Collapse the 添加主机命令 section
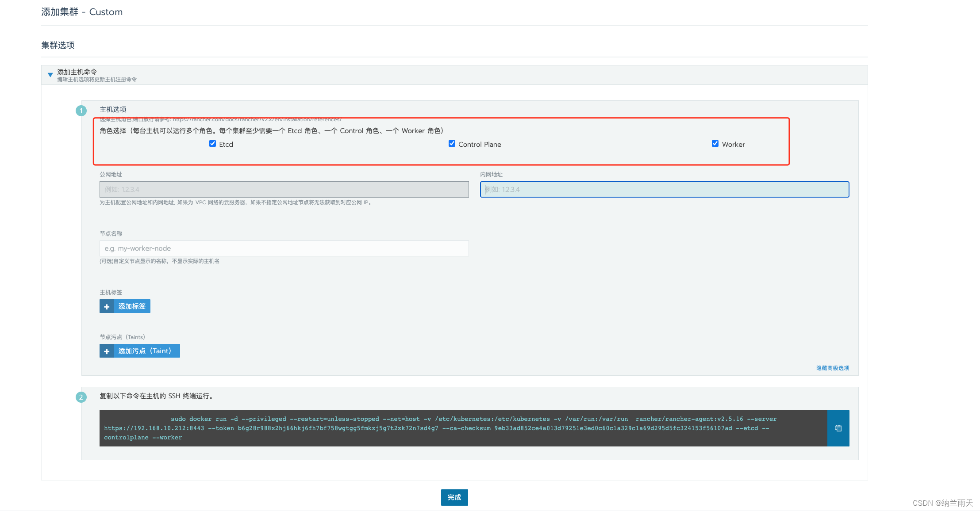Viewport: 980px width, 511px height. 50,75
